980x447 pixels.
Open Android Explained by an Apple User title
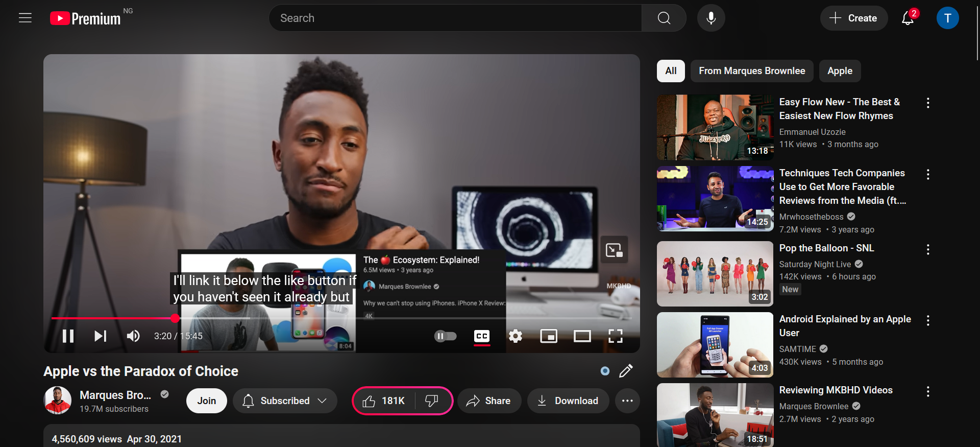point(845,326)
